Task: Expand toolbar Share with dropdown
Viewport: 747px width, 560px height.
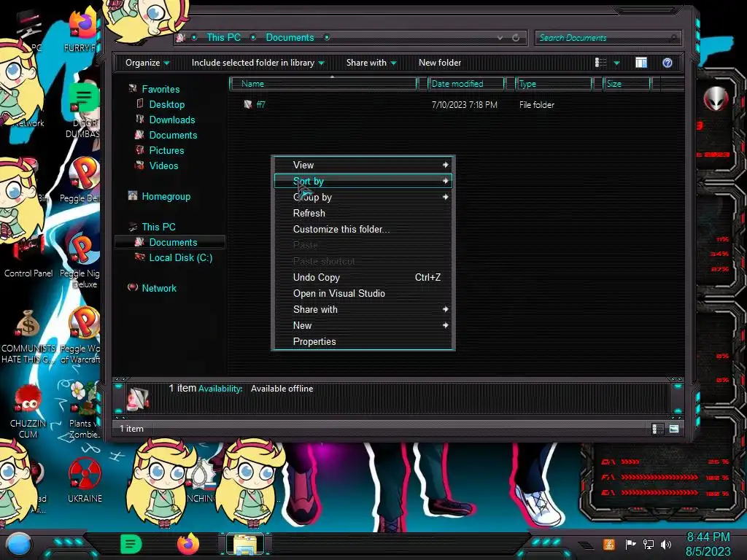Action: (371, 63)
